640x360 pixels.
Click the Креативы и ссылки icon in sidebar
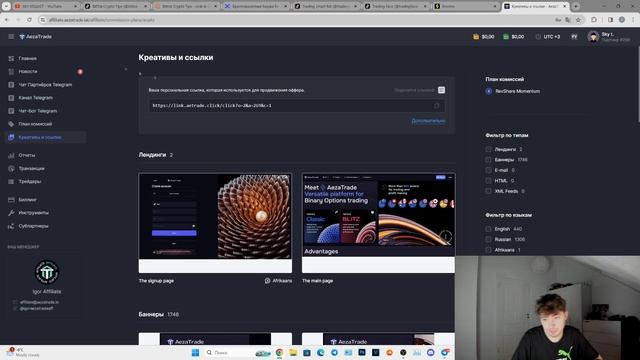[11, 137]
